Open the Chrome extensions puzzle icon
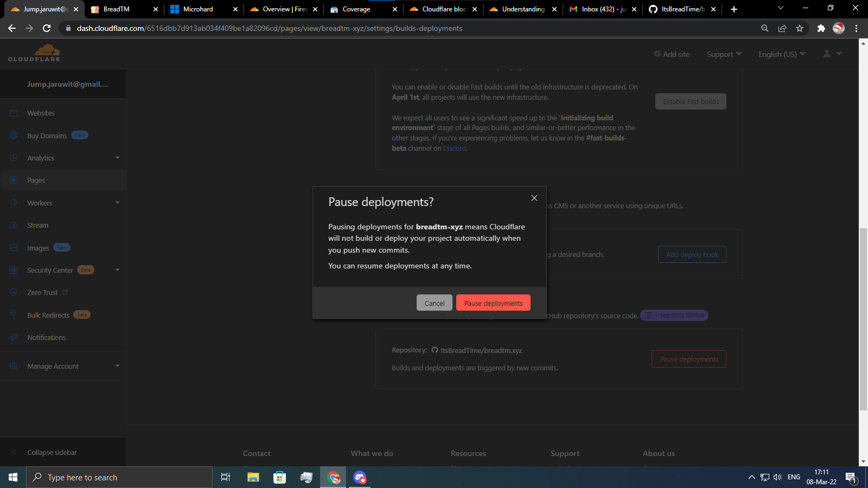 click(821, 28)
